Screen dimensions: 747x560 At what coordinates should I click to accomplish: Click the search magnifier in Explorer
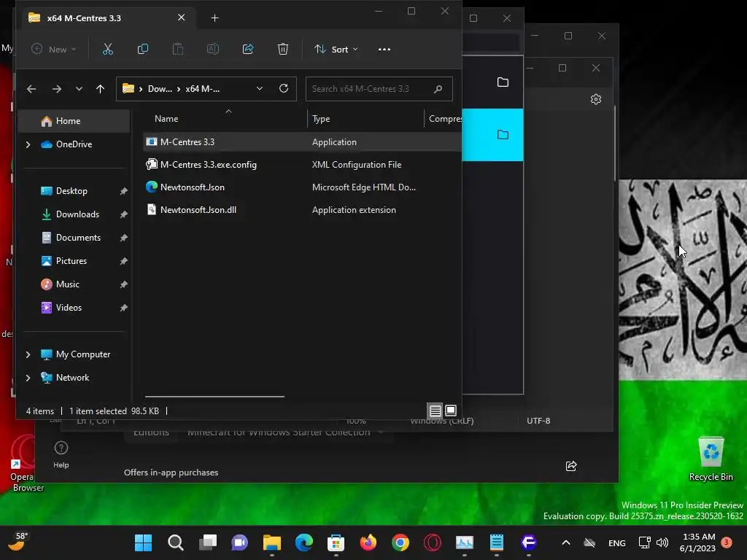[438, 89]
